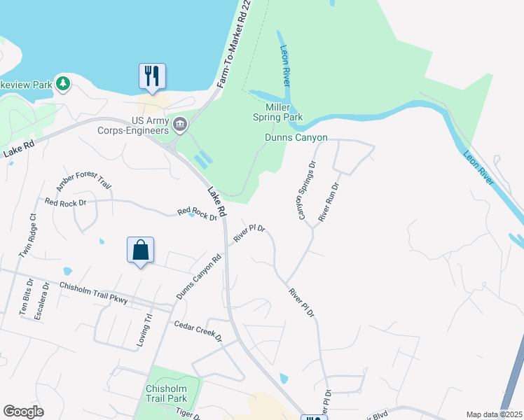Click the Map data ©2025 text

495,414
